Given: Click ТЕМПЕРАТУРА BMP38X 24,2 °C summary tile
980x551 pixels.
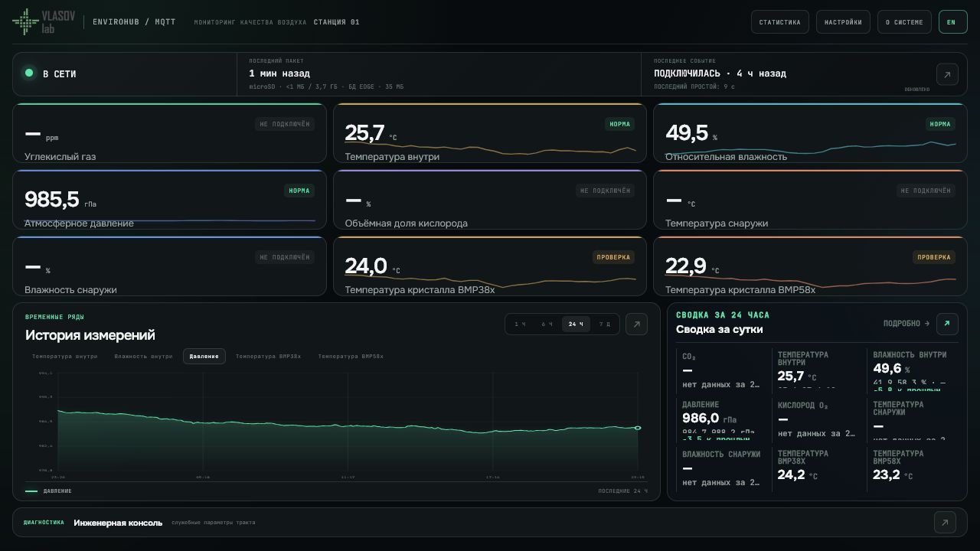Looking at the screenshot, I should (x=819, y=469).
